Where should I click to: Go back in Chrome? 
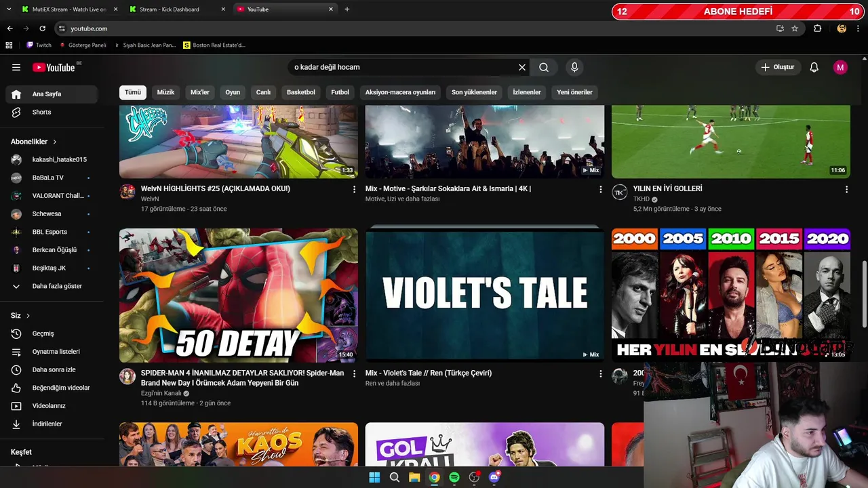9,28
